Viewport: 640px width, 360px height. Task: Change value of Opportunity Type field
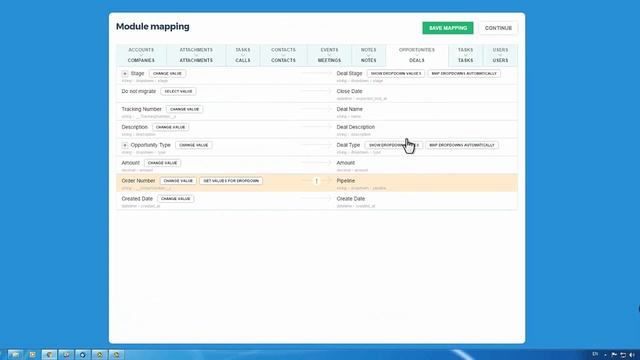click(x=194, y=145)
